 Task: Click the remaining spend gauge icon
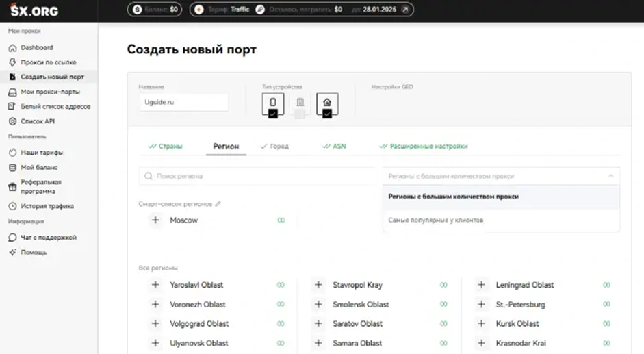[x=260, y=10]
